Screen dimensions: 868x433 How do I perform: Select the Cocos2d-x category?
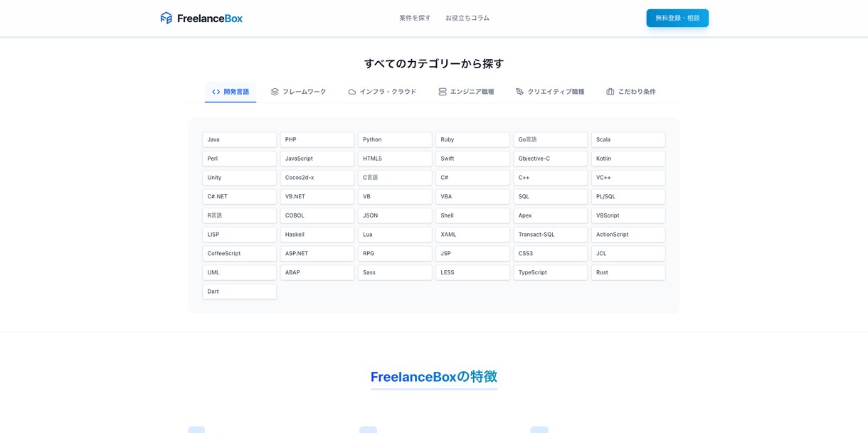(x=317, y=178)
